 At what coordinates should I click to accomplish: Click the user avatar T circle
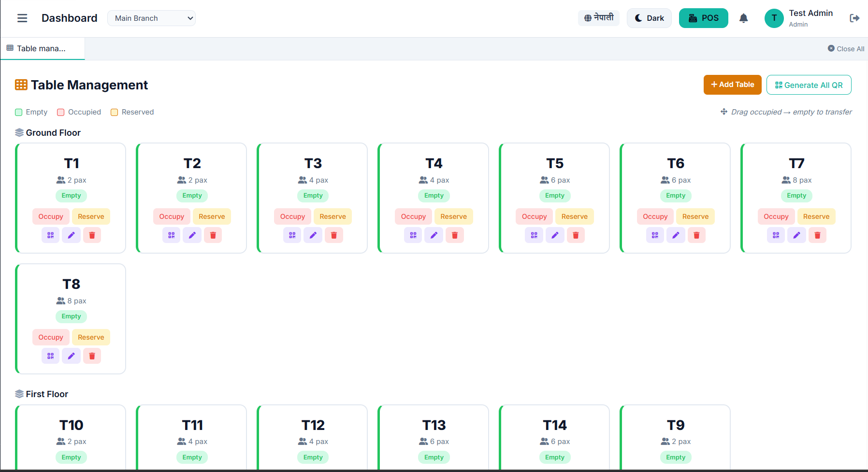tap(774, 18)
